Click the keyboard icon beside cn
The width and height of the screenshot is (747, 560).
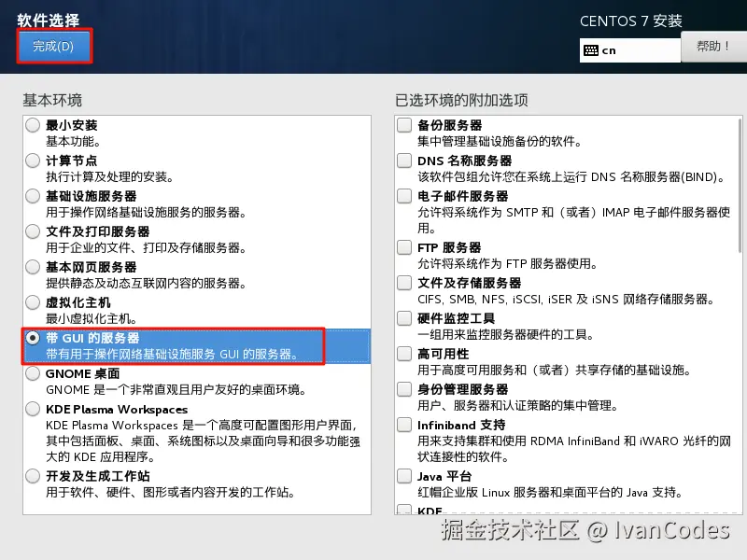591,50
